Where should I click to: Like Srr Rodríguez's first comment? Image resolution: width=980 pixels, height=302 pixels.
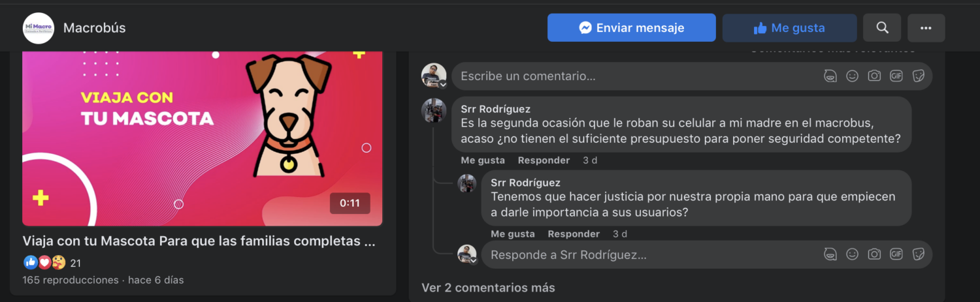pyautogui.click(x=483, y=160)
